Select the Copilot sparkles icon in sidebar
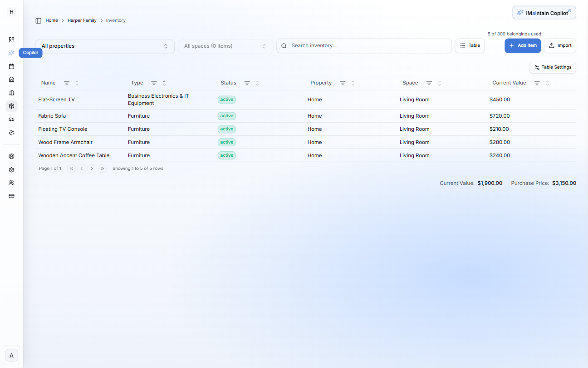This screenshot has width=588, height=368. pyautogui.click(x=11, y=52)
